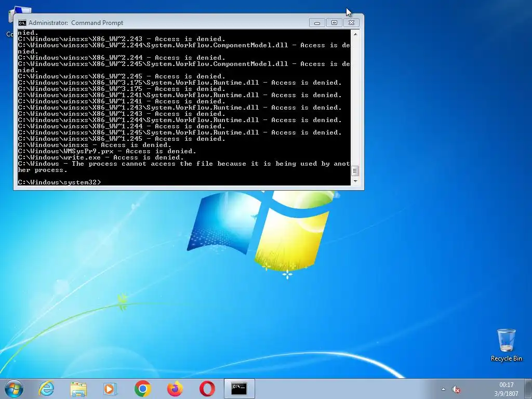Click the C:\Windows\system32> prompt line

tap(59, 182)
